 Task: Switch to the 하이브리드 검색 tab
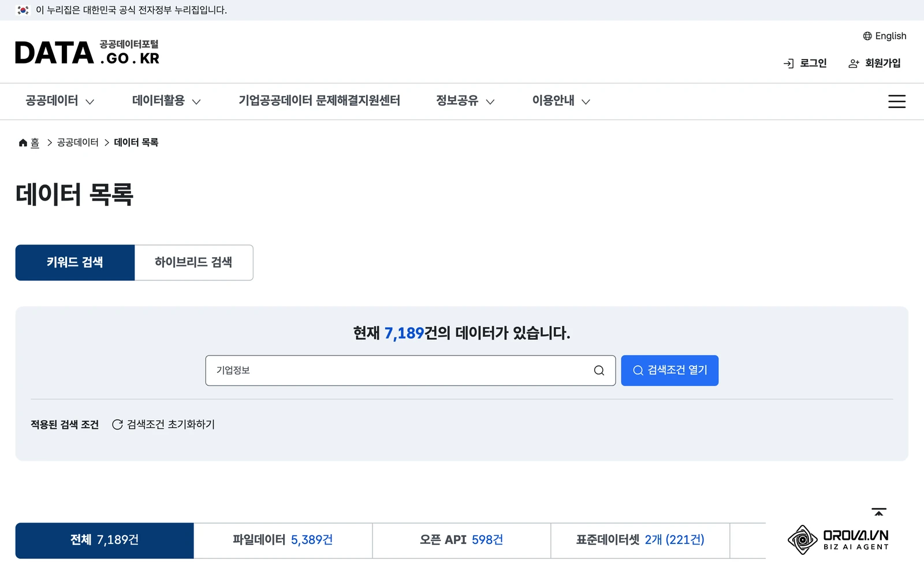pos(193,262)
